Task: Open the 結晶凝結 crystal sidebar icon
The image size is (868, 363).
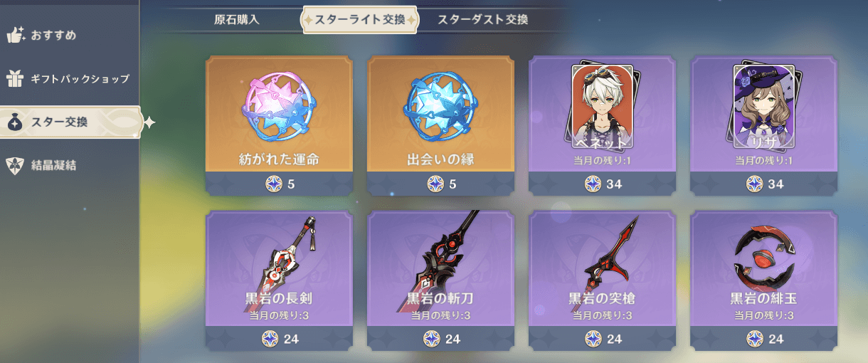Action: (x=16, y=165)
